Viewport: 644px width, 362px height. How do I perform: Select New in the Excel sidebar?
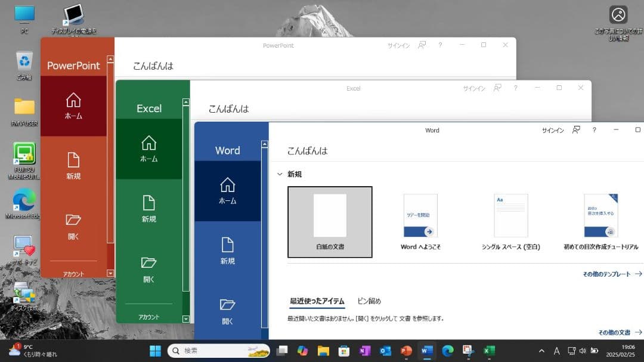pyautogui.click(x=148, y=209)
